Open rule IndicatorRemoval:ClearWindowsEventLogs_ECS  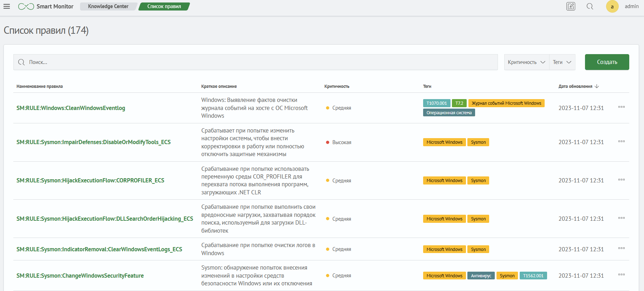(x=99, y=249)
